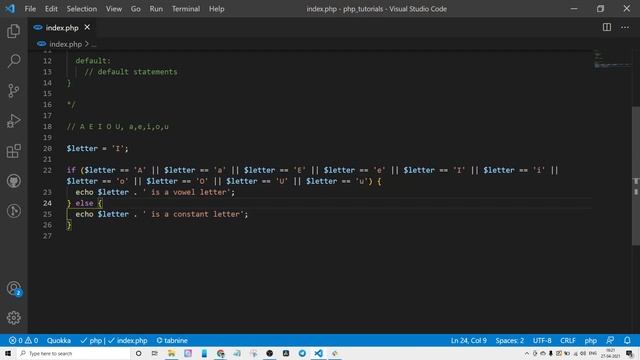Click the '$letter = 'I';' assignment line

click(x=98, y=148)
